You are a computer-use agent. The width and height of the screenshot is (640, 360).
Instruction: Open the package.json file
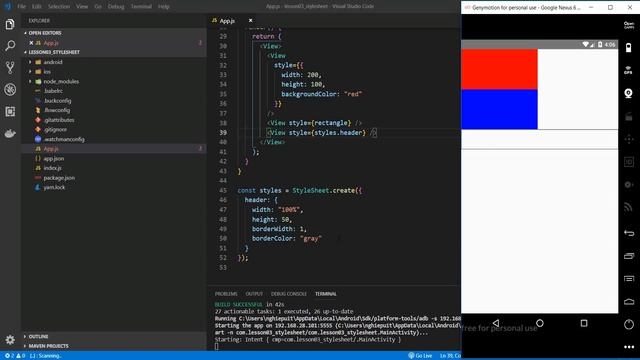click(59, 178)
